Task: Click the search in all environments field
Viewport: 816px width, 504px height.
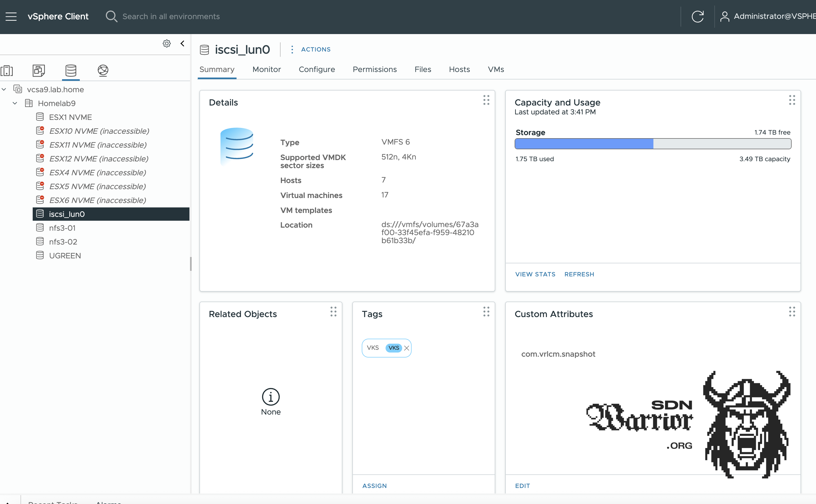Action: pos(171,16)
